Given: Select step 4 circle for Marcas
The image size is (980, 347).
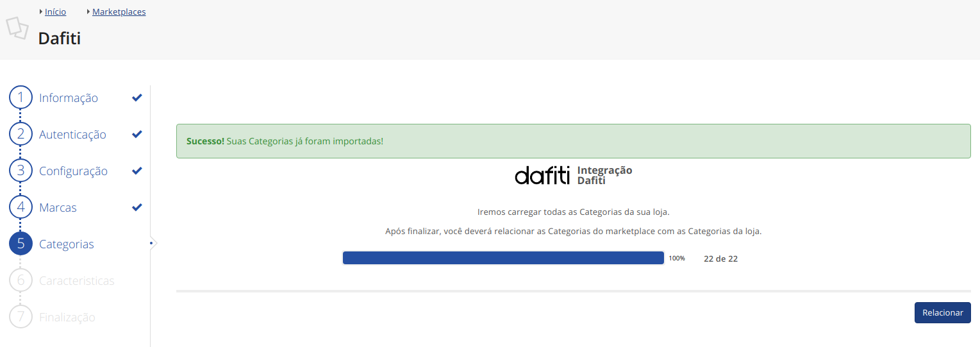Looking at the screenshot, I should click(21, 207).
